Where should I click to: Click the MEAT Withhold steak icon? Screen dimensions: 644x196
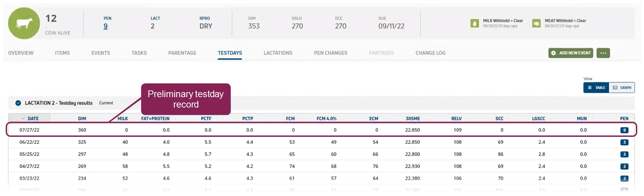536,23
